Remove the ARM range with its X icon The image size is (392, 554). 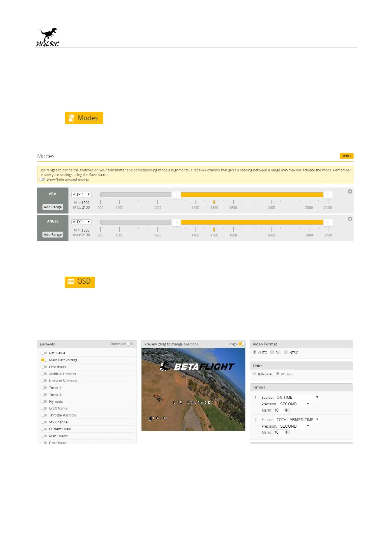point(350,191)
